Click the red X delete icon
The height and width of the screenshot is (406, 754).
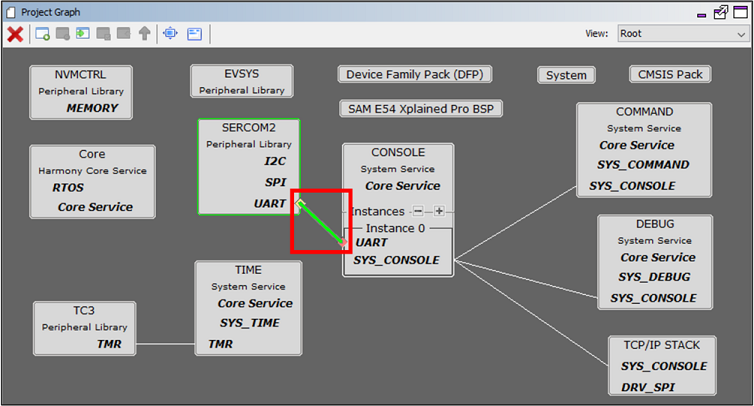[15, 34]
